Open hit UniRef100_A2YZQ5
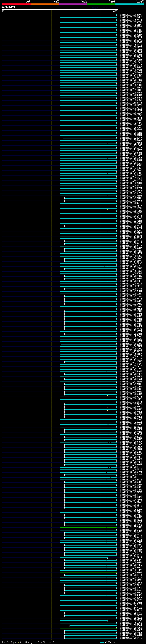Screen dimensions: 146x644 (x=131, y=60)
